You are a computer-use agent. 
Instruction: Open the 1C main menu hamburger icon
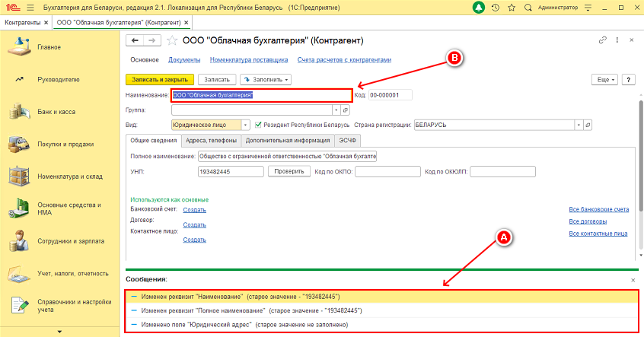click(30, 8)
